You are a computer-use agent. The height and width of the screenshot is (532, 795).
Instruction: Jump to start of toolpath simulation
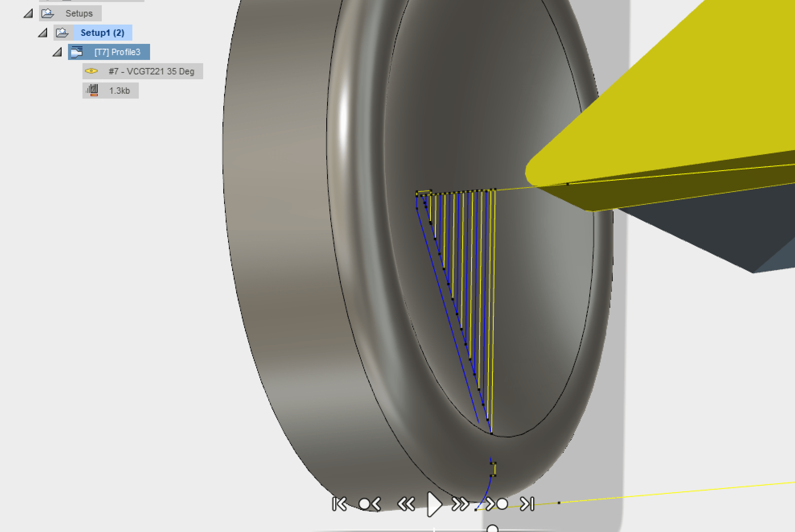(x=339, y=503)
